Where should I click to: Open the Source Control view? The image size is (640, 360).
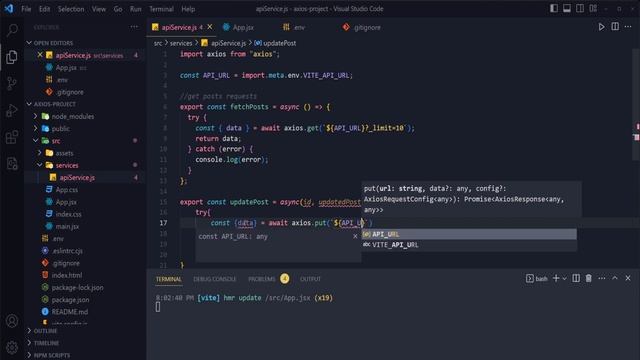tap(12, 83)
